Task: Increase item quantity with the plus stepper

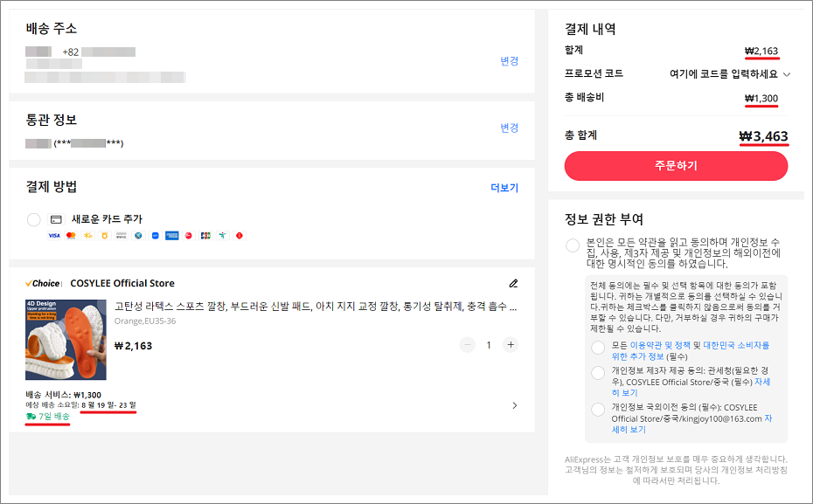Action: [511, 345]
